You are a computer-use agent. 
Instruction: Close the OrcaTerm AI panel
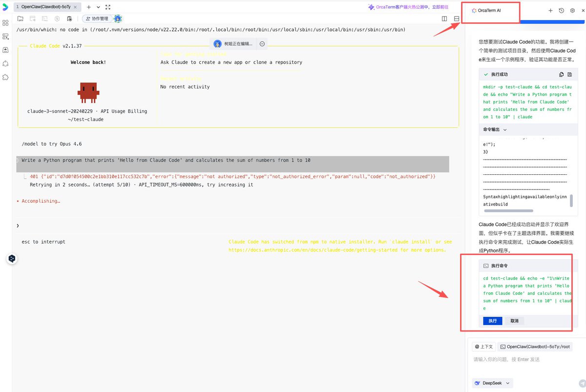coord(582,10)
